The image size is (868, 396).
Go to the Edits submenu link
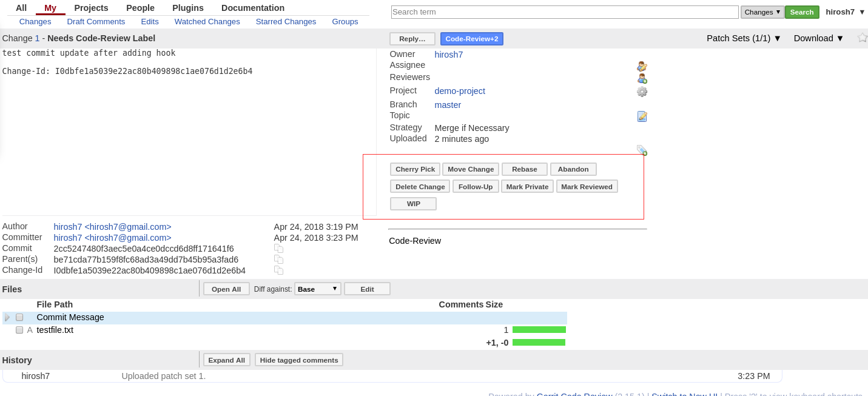(150, 22)
